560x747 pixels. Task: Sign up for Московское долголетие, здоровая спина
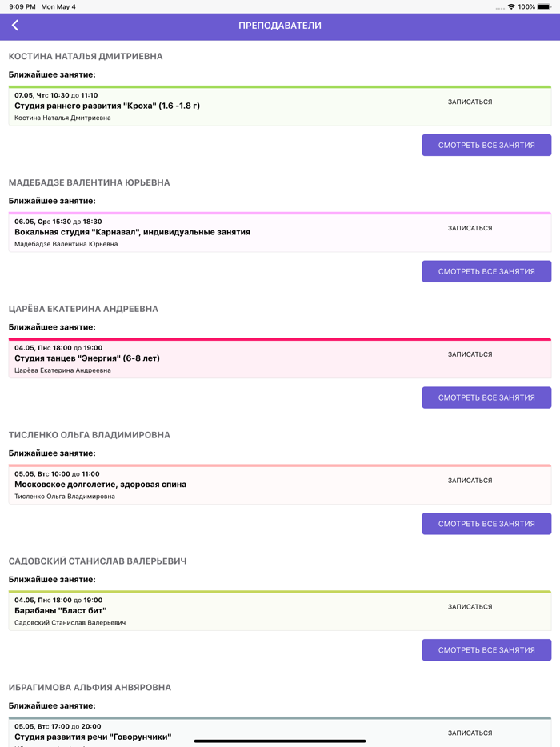tap(470, 481)
